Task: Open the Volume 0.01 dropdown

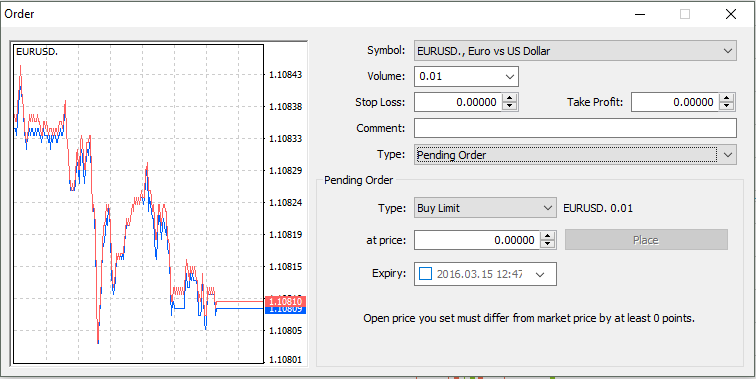Action: pos(466,76)
